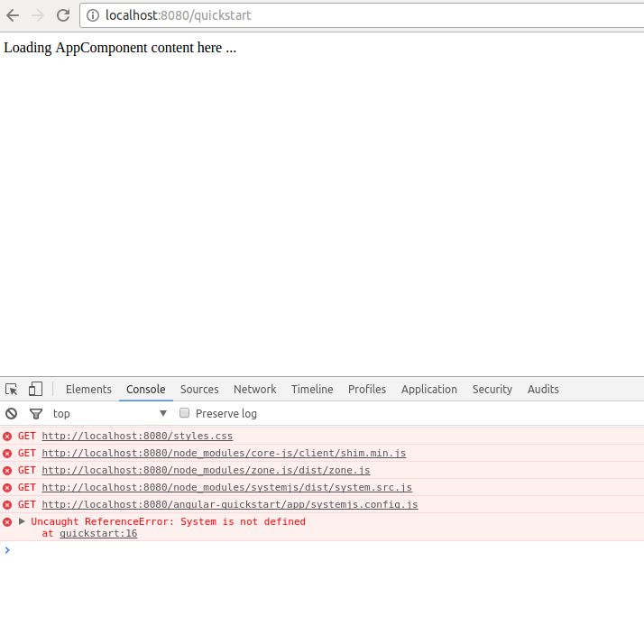Click 'Loading AppComponent content here ...' text
This screenshot has height=644, width=644.
[x=120, y=48]
